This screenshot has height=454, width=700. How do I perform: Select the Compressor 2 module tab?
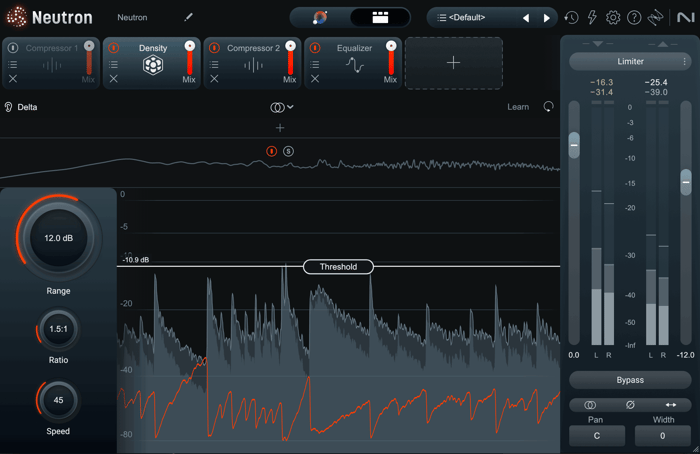click(253, 62)
